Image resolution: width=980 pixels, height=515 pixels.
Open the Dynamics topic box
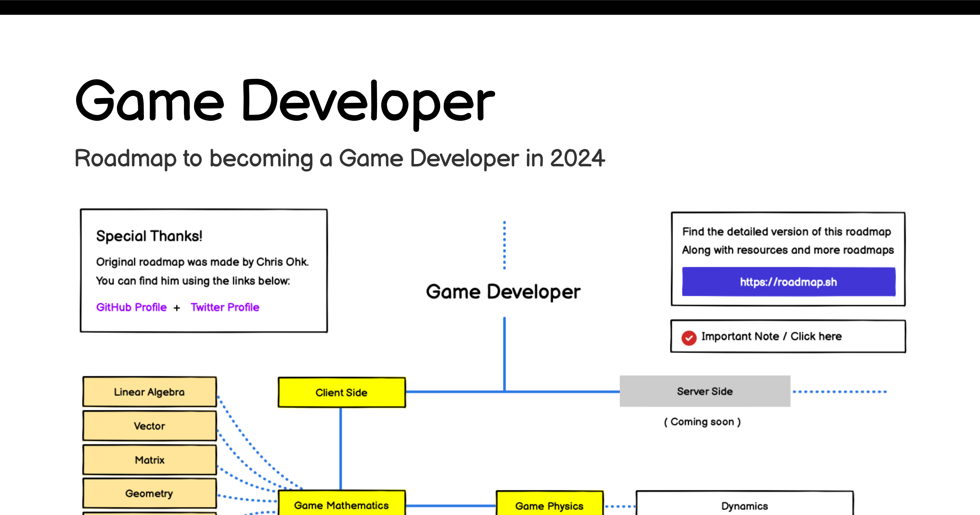tap(744, 504)
